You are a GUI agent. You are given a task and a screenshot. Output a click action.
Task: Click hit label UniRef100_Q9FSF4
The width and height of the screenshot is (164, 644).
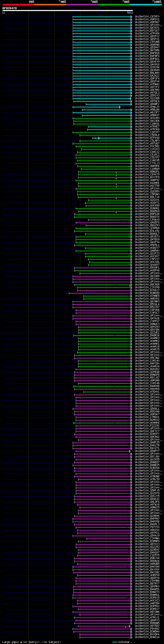point(147,78)
